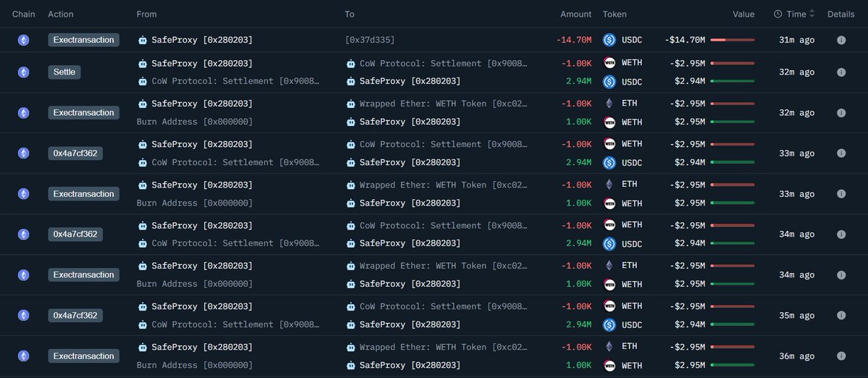This screenshot has width=868, height=378.
Task: Click Exectransaction badge in the 36m ago row
Action: click(83, 356)
